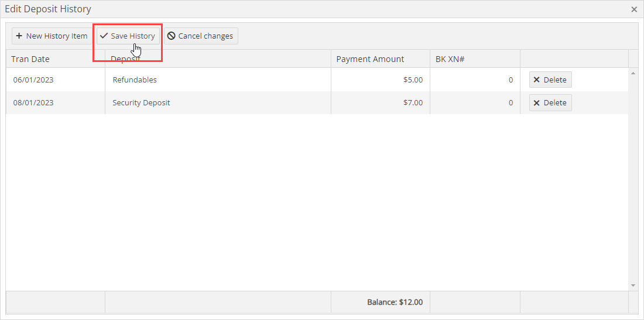Image resolution: width=644 pixels, height=320 pixels.
Task: Click the New History Item button
Action: (x=52, y=36)
